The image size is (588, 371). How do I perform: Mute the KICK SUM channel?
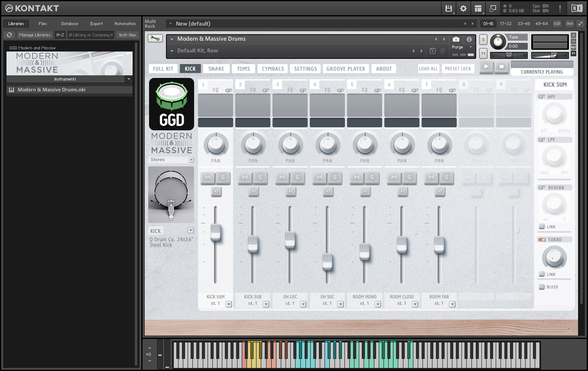pyautogui.click(x=208, y=177)
